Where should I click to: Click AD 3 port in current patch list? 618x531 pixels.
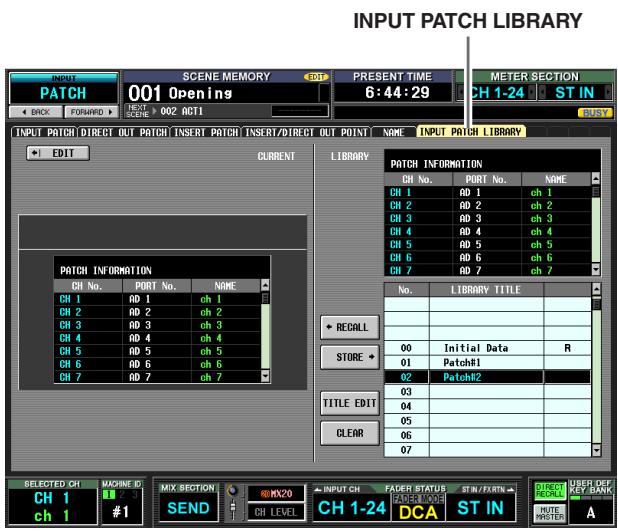(140, 325)
